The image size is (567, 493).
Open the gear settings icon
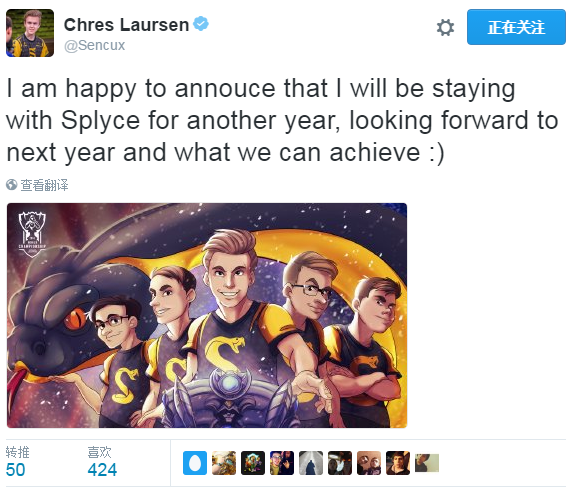tap(445, 27)
